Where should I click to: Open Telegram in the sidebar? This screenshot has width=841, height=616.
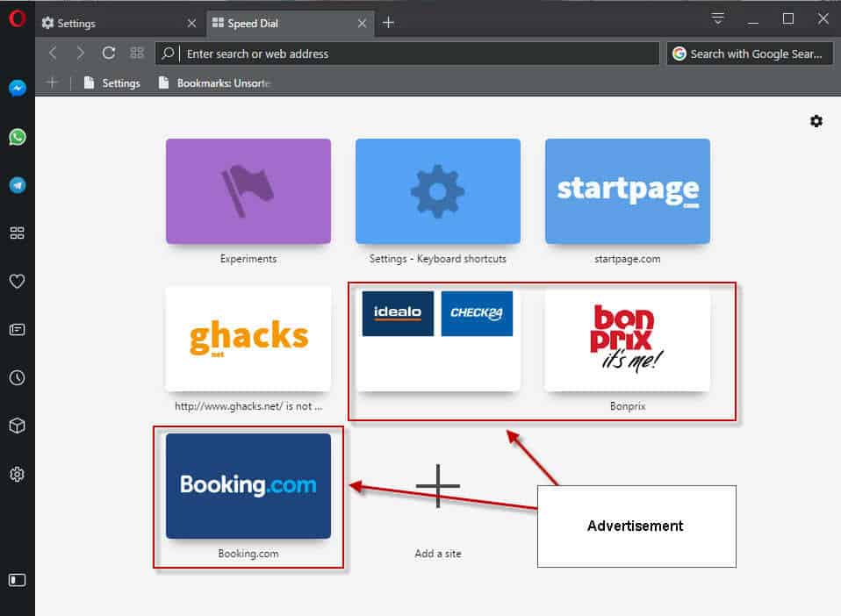coord(18,185)
